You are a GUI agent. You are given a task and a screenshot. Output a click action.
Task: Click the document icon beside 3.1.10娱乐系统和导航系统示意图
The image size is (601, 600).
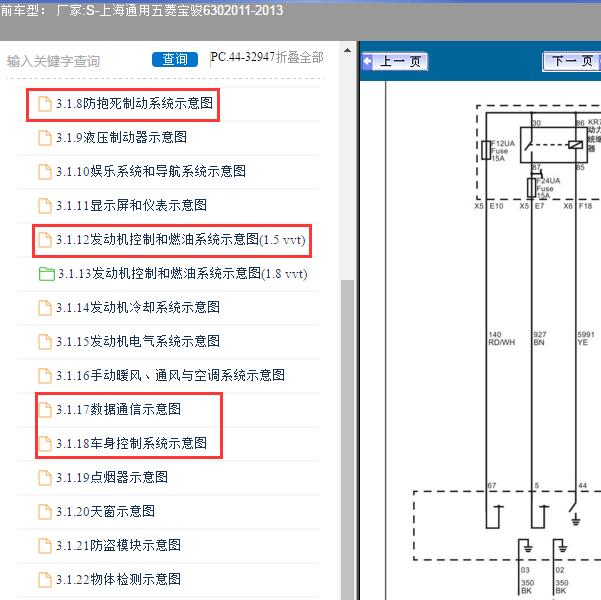point(45,172)
